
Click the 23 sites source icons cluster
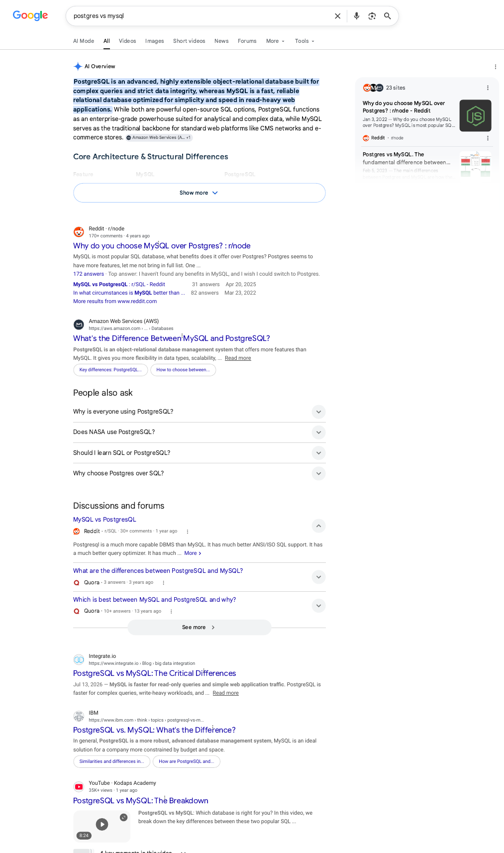[373, 88]
